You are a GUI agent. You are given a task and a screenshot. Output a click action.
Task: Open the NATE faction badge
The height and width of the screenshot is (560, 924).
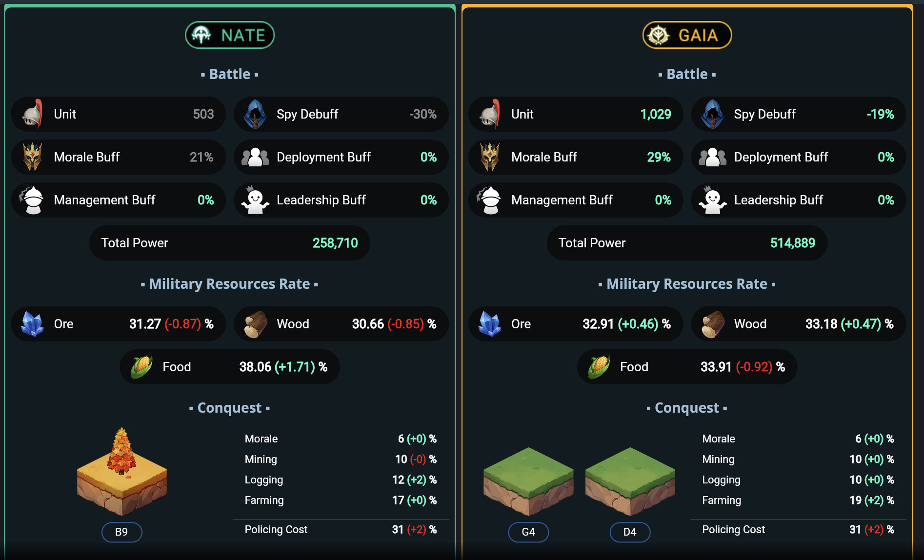[230, 35]
